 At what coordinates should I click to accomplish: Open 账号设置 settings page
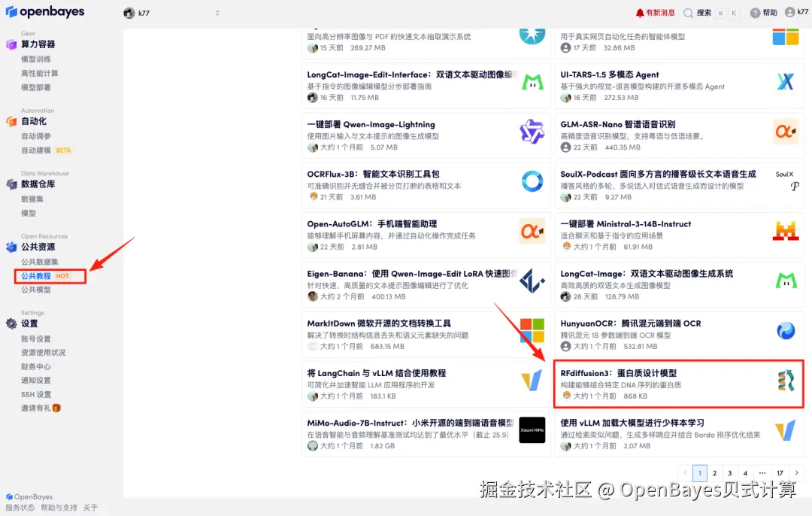click(36, 338)
